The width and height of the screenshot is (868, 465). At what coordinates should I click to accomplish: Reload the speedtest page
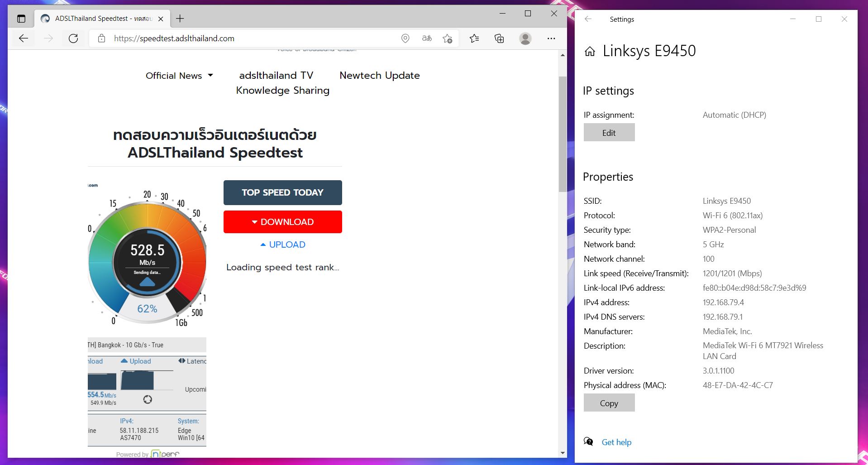[73, 38]
